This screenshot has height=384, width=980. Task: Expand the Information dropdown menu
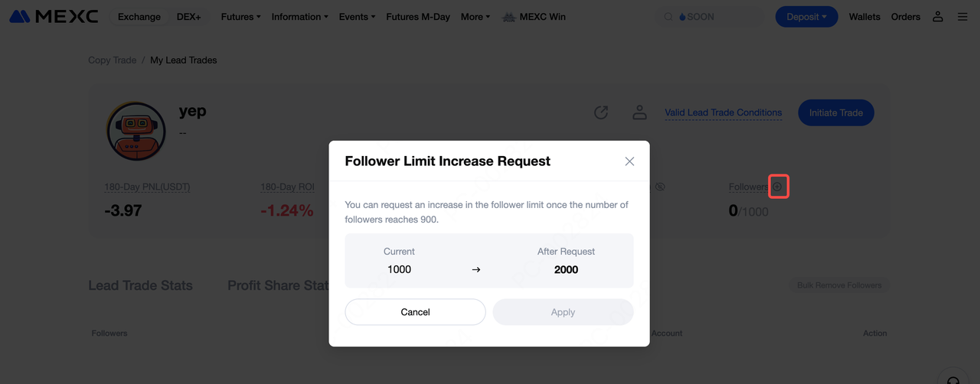299,17
